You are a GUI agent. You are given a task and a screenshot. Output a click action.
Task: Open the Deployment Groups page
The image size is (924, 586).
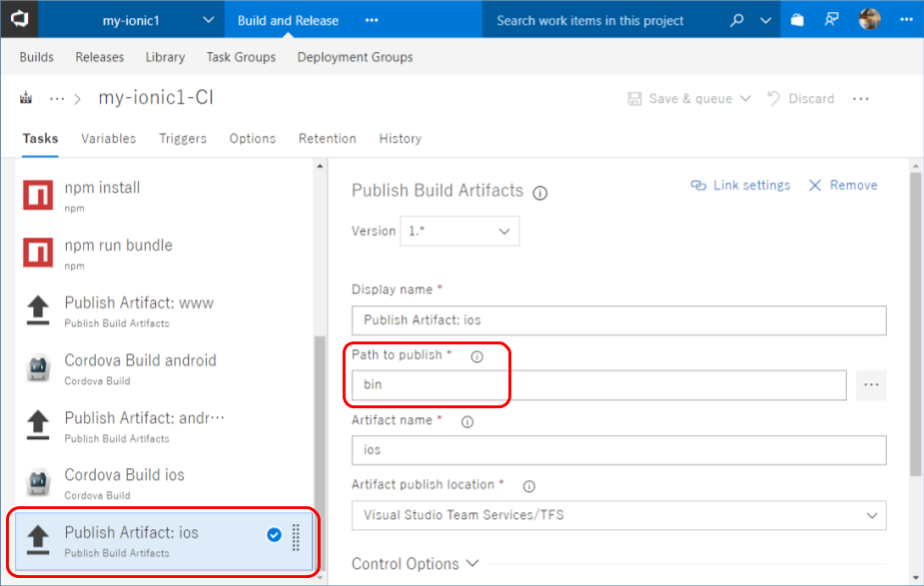[x=355, y=57]
